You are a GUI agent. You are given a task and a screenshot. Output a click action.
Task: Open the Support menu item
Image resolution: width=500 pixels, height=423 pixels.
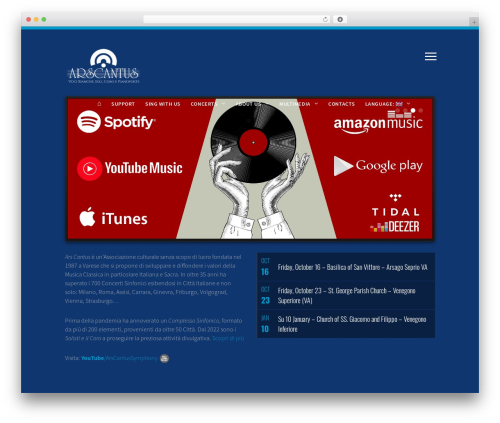(x=123, y=104)
